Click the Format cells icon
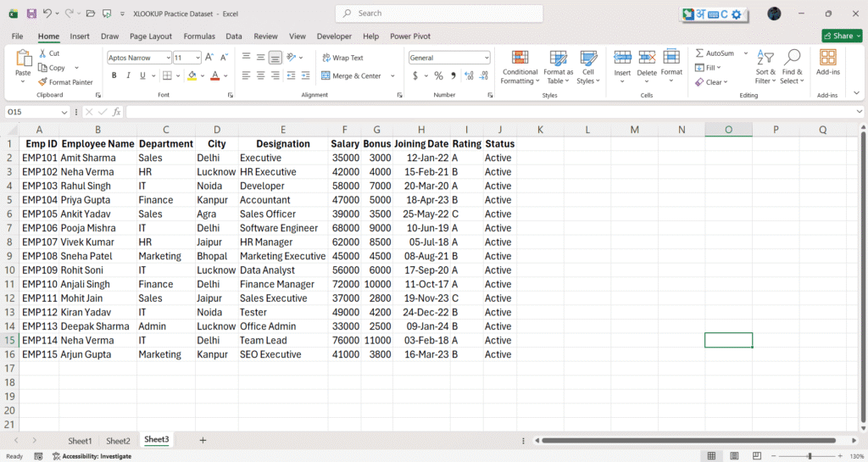This screenshot has height=462, width=868. click(x=671, y=58)
